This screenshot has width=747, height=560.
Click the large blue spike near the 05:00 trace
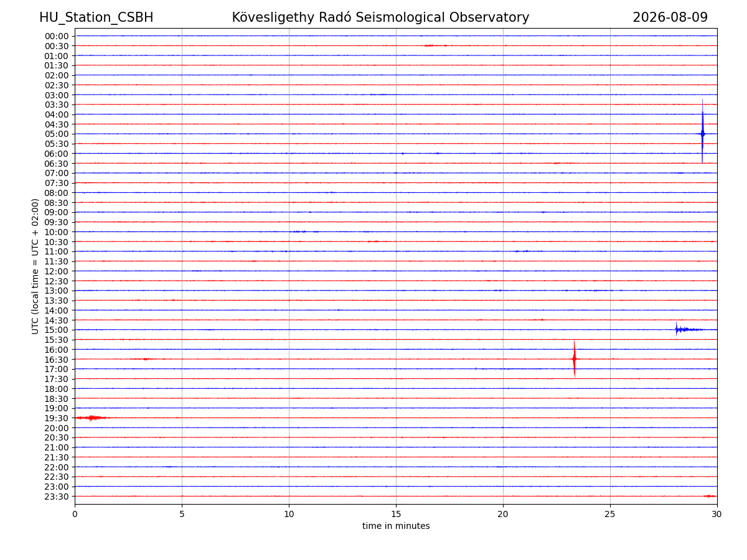pyautogui.click(x=702, y=131)
